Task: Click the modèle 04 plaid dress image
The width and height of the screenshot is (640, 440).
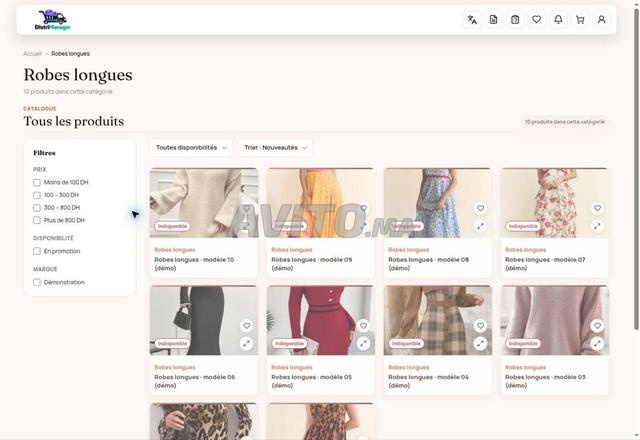Action: click(438, 320)
